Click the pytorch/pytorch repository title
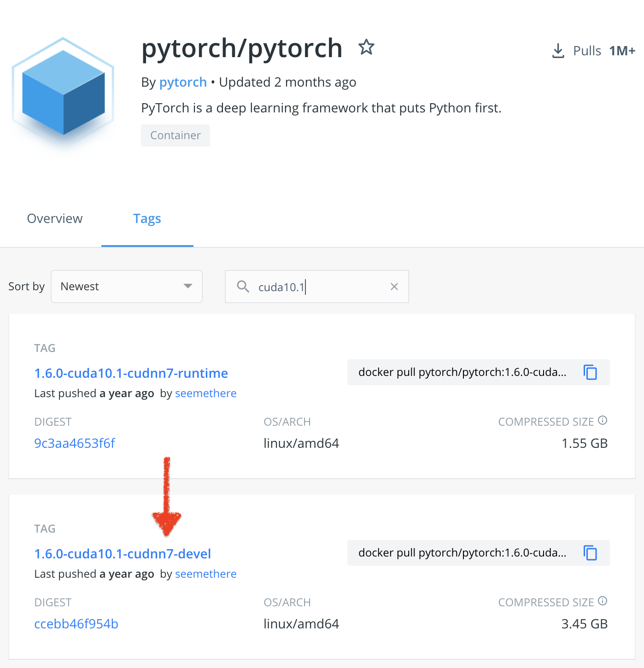Viewport: 644px width, 668px height. pyautogui.click(x=242, y=48)
